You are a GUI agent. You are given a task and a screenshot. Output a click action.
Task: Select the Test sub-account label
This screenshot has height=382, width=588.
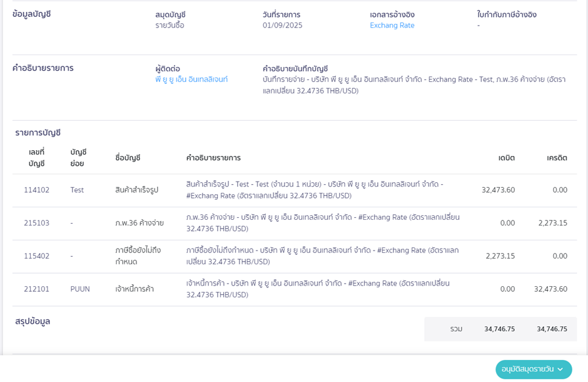point(77,190)
